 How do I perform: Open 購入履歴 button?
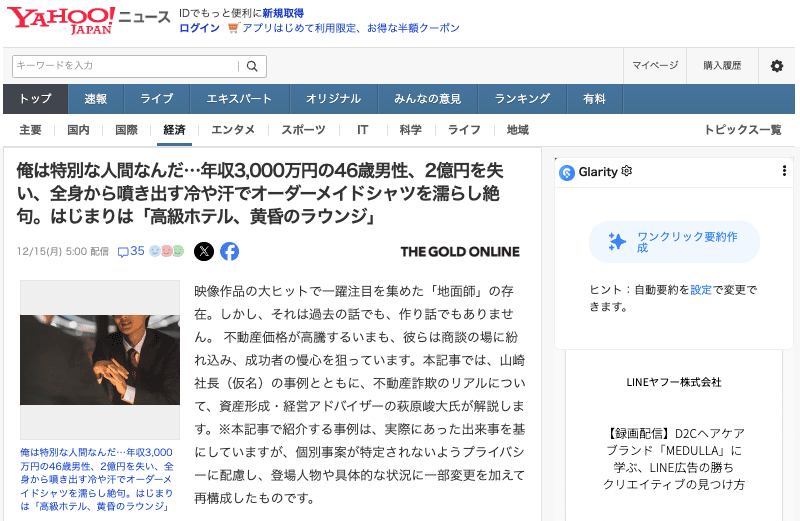tap(722, 66)
